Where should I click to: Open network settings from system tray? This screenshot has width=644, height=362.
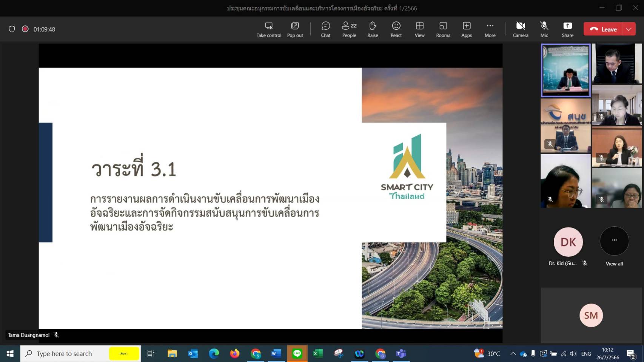point(564,354)
